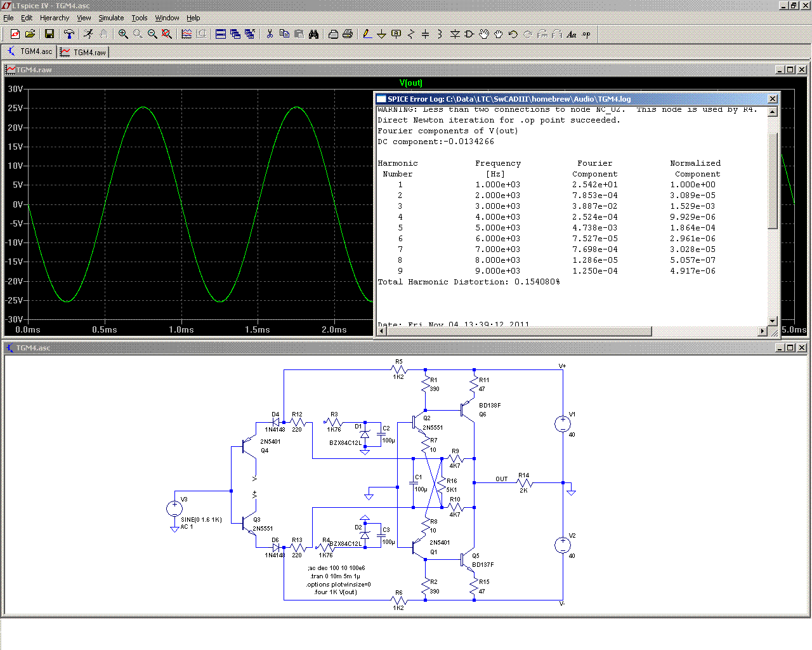Select the resistor component tool

pyautogui.click(x=410, y=34)
